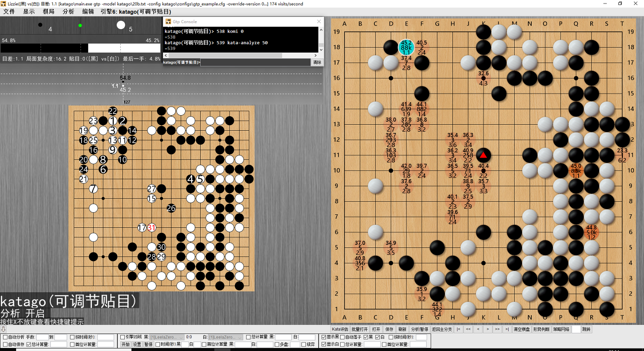
Task: Open the 显示 menu
Action: 29,11
